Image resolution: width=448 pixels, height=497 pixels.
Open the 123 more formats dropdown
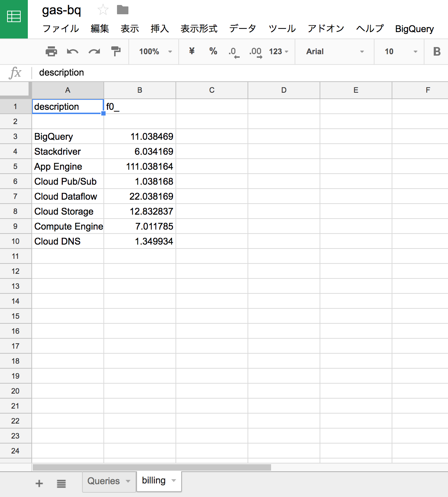tap(279, 51)
